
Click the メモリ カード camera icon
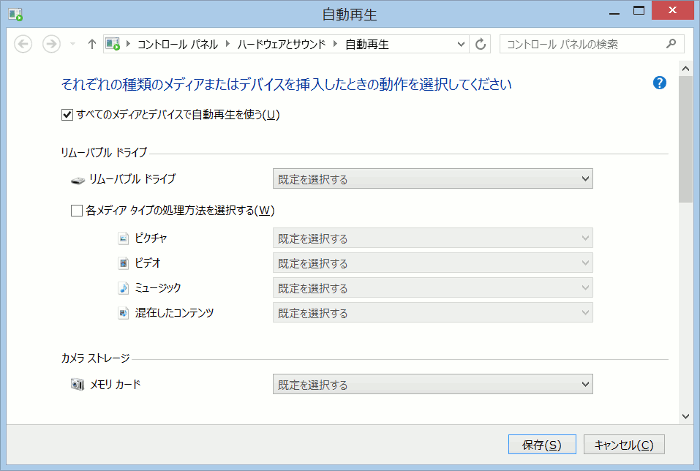point(78,385)
